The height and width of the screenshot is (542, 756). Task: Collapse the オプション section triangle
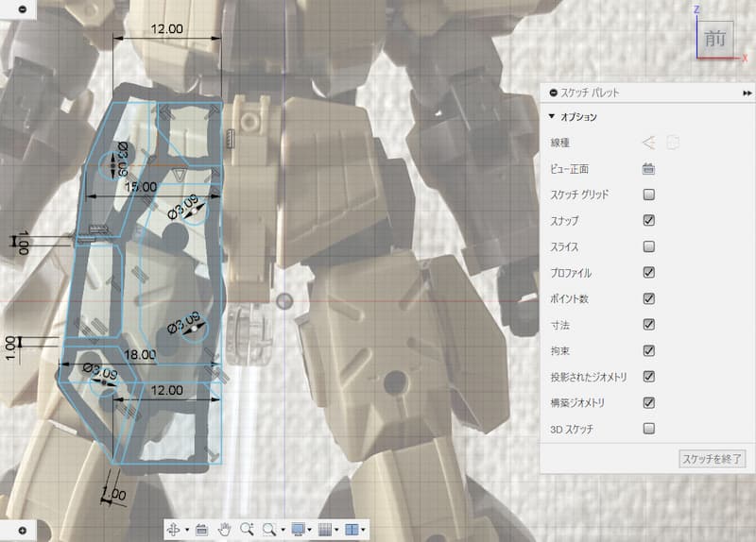pos(552,116)
